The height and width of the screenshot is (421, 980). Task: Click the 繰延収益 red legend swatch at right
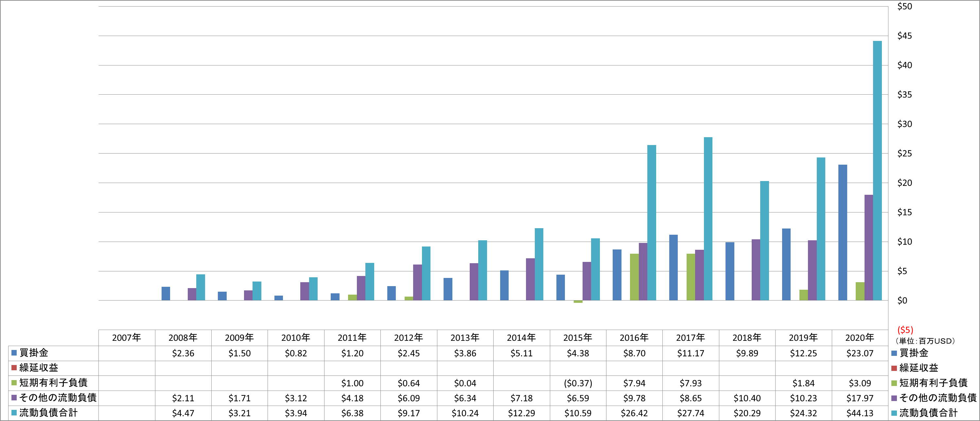pyautogui.click(x=894, y=368)
